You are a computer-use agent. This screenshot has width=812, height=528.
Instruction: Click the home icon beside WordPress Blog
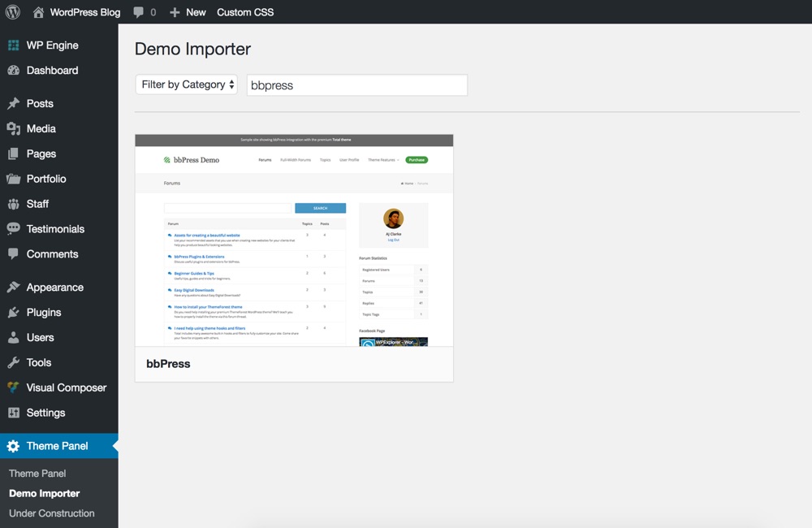click(x=38, y=12)
